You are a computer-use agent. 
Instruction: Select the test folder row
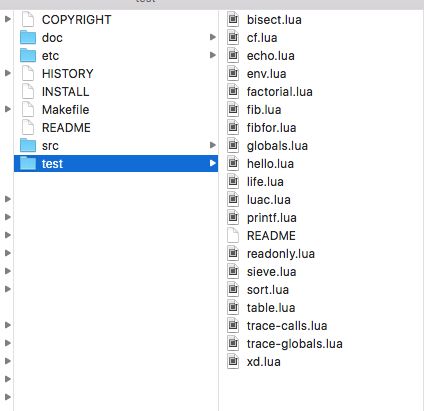(x=116, y=163)
